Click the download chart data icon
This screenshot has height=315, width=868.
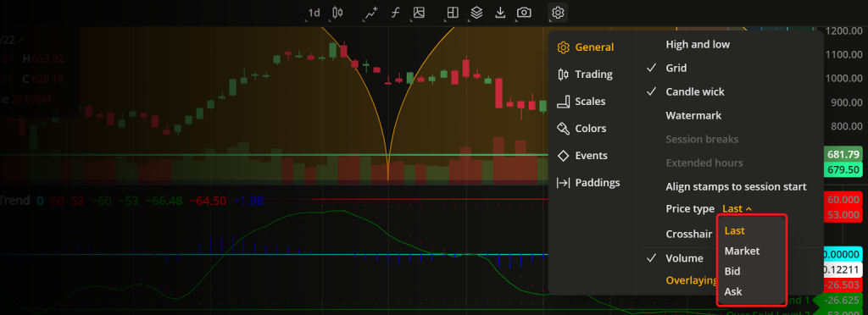(500, 12)
